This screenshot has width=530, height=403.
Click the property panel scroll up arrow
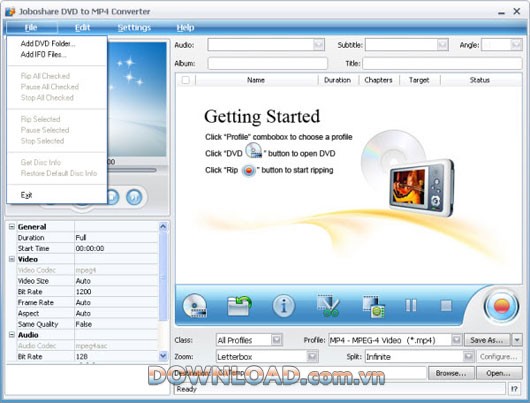[163, 227]
